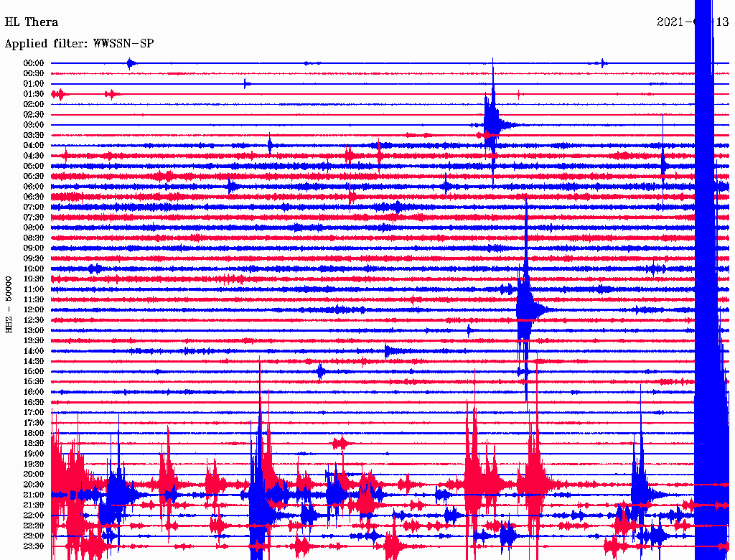
Task: Pick the 02:00 time label
Action: coord(34,105)
